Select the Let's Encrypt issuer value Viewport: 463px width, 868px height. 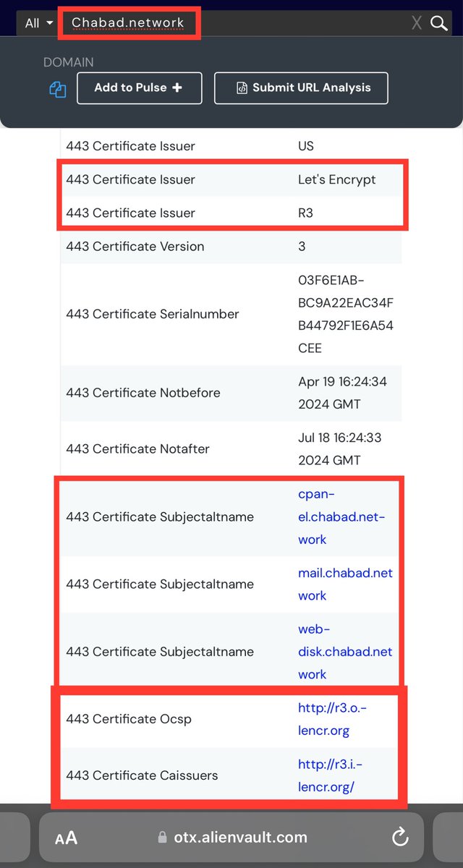[336, 179]
